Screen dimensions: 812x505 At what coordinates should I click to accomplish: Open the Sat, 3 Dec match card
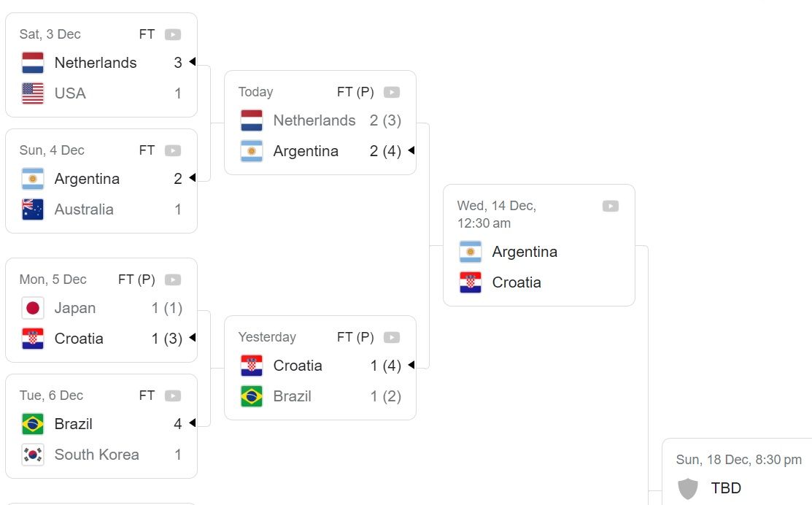click(x=101, y=63)
